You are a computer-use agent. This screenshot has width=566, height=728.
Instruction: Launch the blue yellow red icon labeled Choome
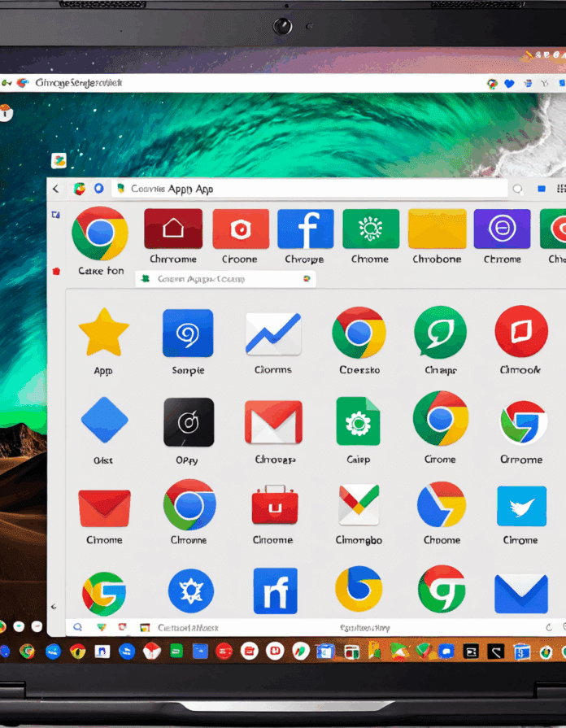(441, 504)
